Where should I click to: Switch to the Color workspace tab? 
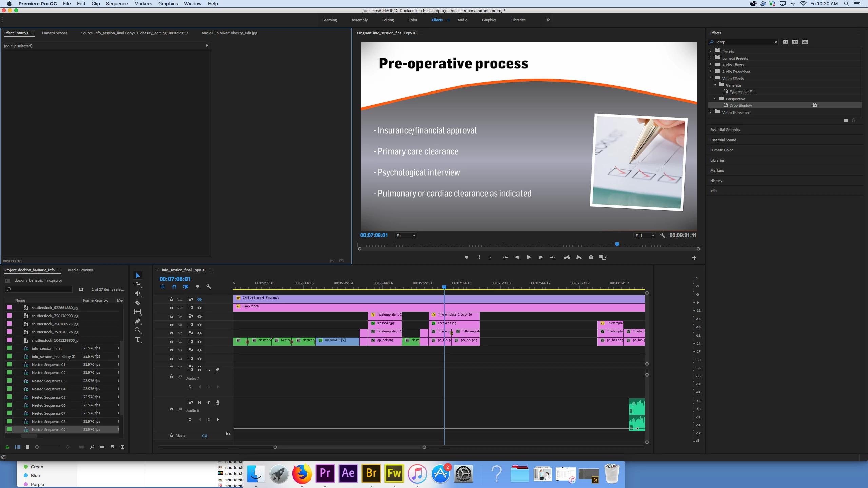(x=413, y=20)
